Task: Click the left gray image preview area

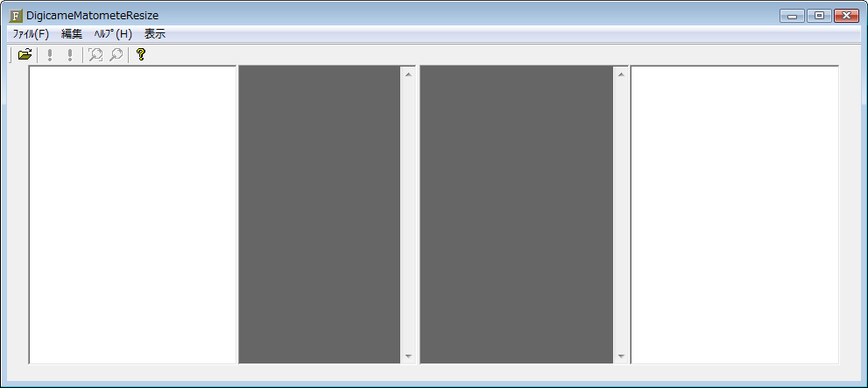Action: click(320, 215)
